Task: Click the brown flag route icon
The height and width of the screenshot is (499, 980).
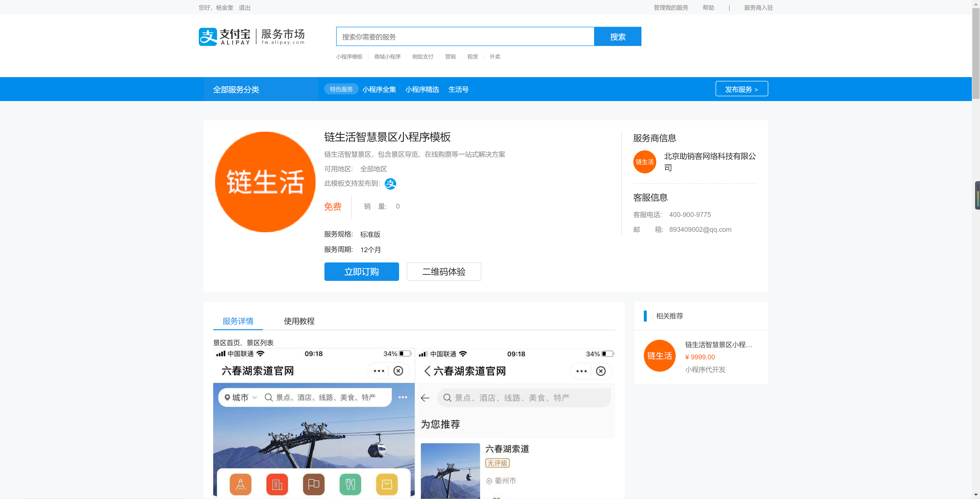Action: point(313,484)
